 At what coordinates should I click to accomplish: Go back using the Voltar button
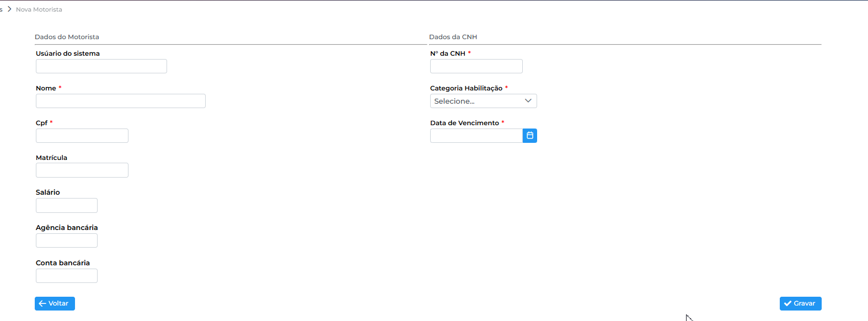coord(55,303)
